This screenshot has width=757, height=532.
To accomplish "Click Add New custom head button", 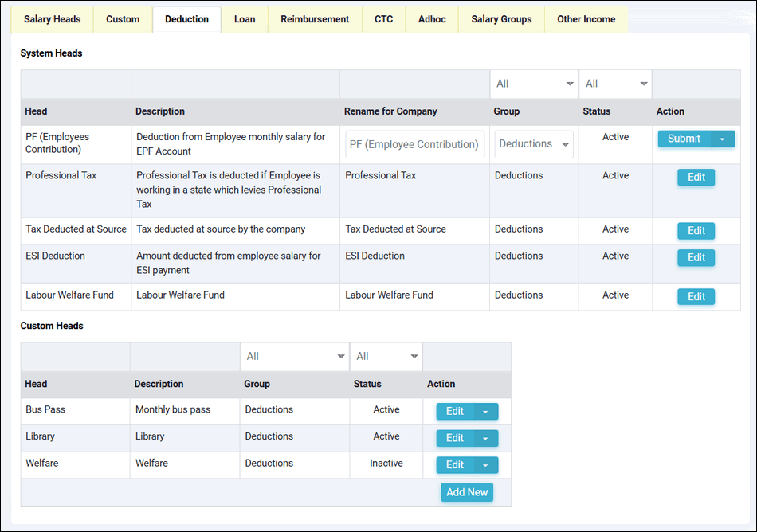I will [467, 492].
